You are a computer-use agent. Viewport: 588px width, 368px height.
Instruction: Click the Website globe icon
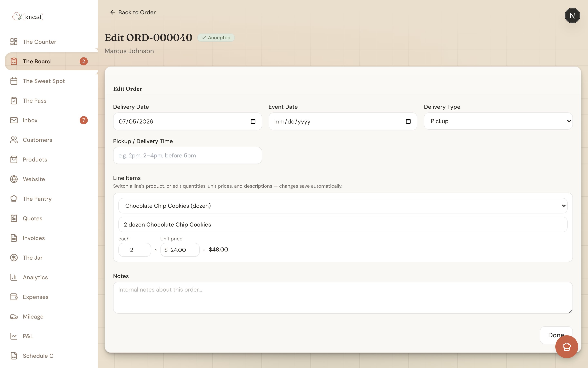pyautogui.click(x=14, y=179)
